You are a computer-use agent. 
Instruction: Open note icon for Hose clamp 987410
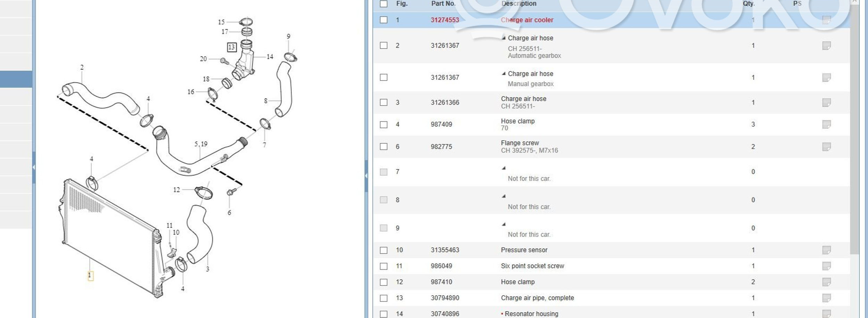826,282
